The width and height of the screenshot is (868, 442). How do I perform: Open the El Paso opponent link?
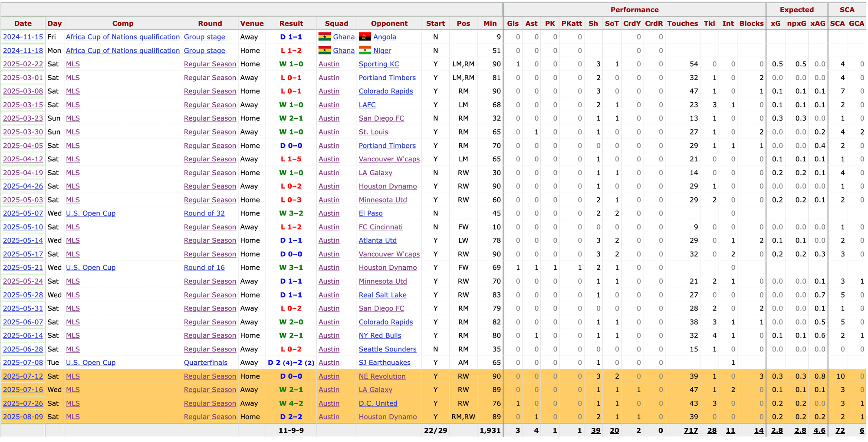pos(371,213)
